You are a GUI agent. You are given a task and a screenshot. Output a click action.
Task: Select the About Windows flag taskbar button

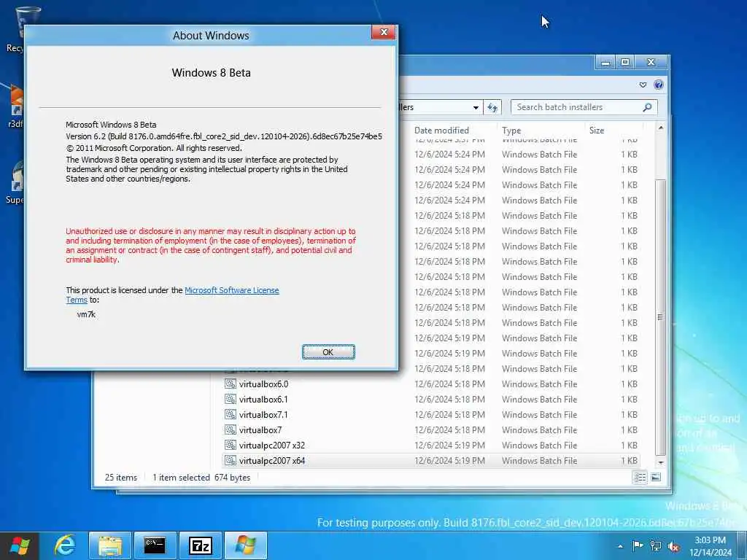245,545
